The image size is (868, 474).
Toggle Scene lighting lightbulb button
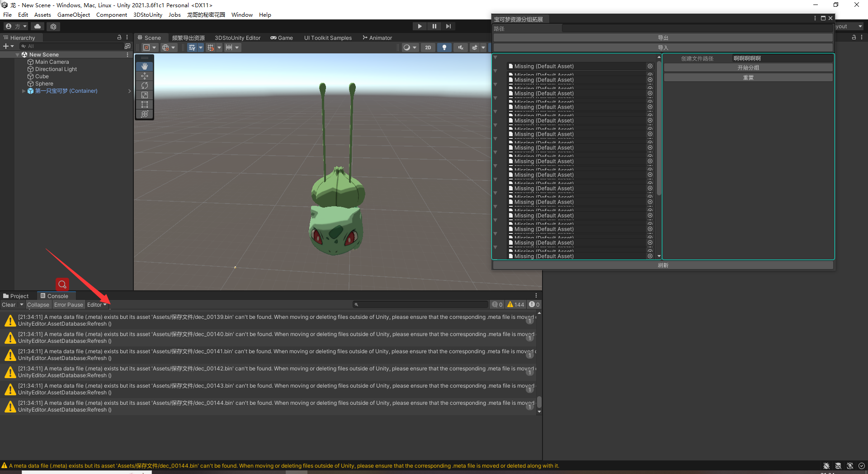(444, 47)
